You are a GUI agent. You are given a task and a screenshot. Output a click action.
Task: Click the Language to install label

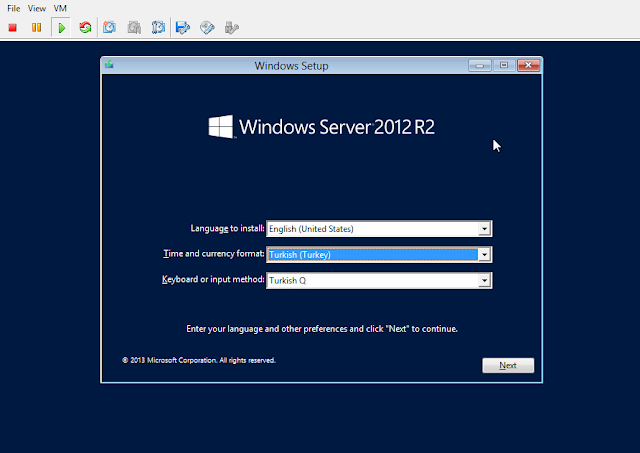click(227, 229)
